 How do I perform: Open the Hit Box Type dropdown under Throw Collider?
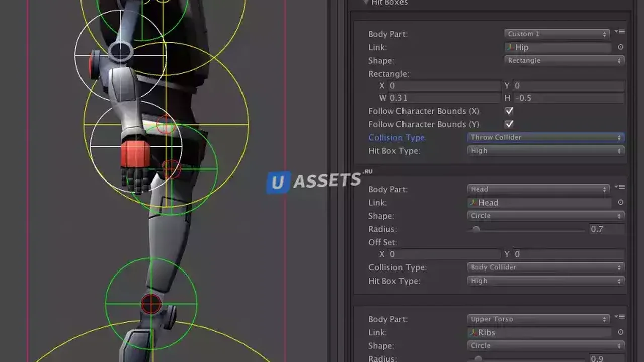pos(546,150)
